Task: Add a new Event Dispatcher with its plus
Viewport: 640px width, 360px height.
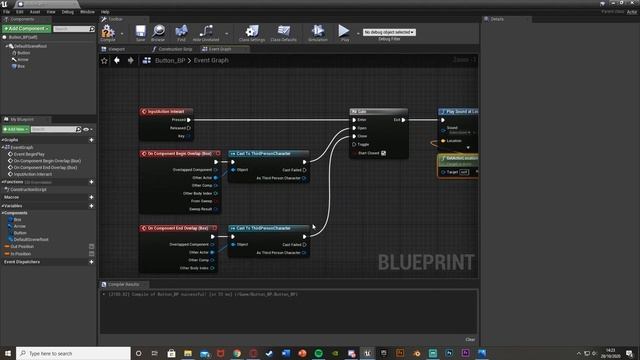Action: [91, 262]
